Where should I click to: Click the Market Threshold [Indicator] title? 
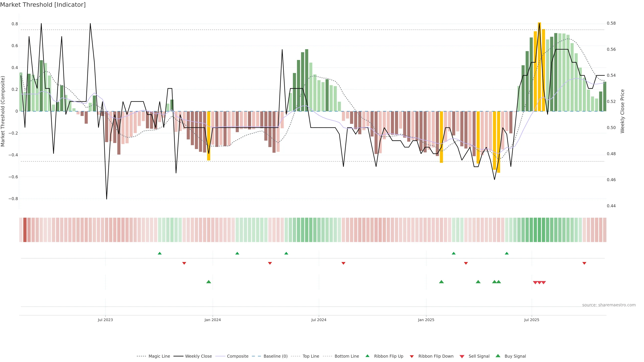(43, 5)
